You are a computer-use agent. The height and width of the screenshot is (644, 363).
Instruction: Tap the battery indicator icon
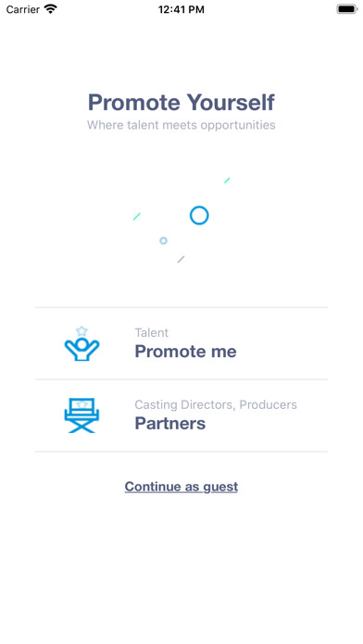(347, 9)
